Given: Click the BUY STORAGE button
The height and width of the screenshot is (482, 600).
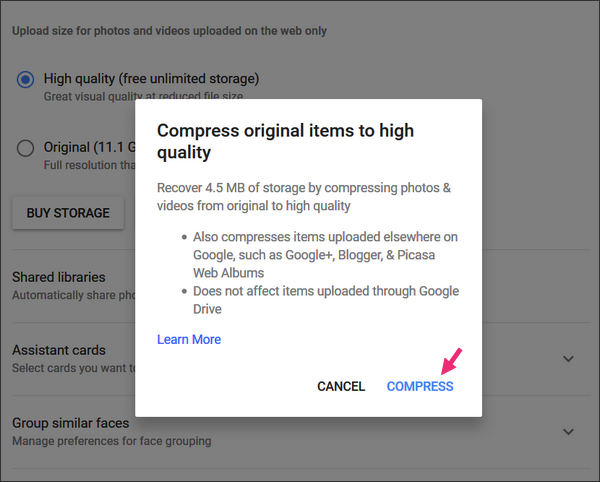Looking at the screenshot, I should click(x=68, y=213).
